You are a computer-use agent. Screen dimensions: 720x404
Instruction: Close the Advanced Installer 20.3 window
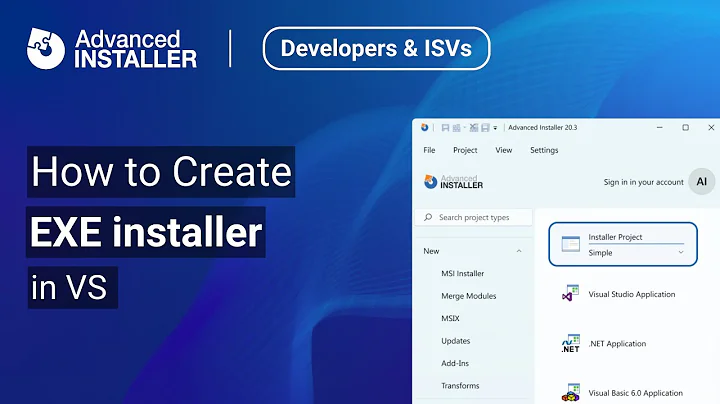click(x=711, y=128)
